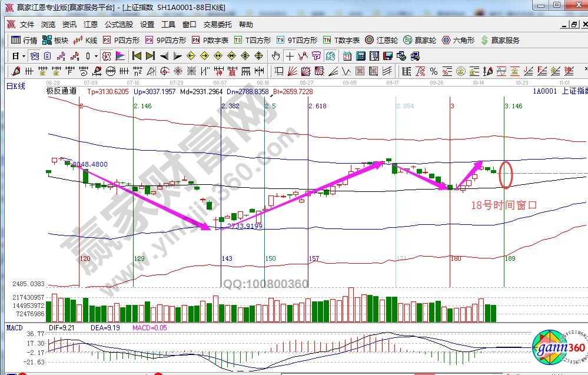Open the 公式选股 menu
588x375 pixels.
pyautogui.click(x=118, y=25)
